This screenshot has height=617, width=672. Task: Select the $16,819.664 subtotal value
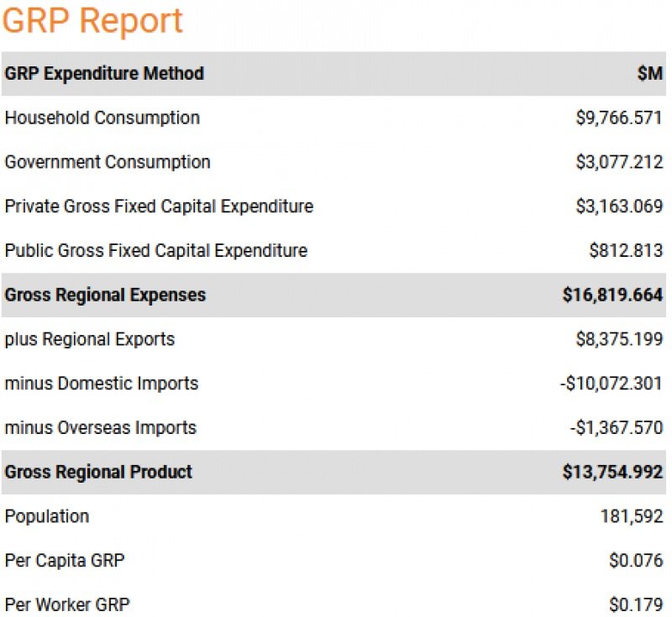pyautogui.click(x=612, y=295)
